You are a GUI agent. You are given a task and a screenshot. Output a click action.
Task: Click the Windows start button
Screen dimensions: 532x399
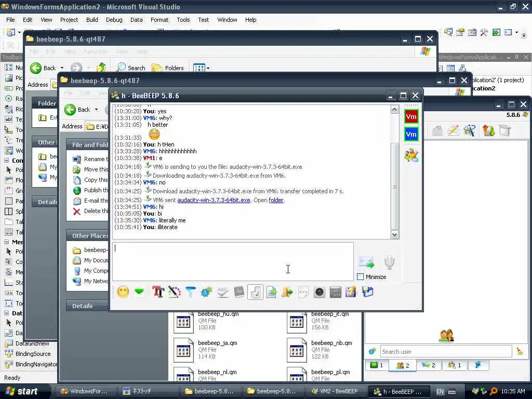coord(22,391)
